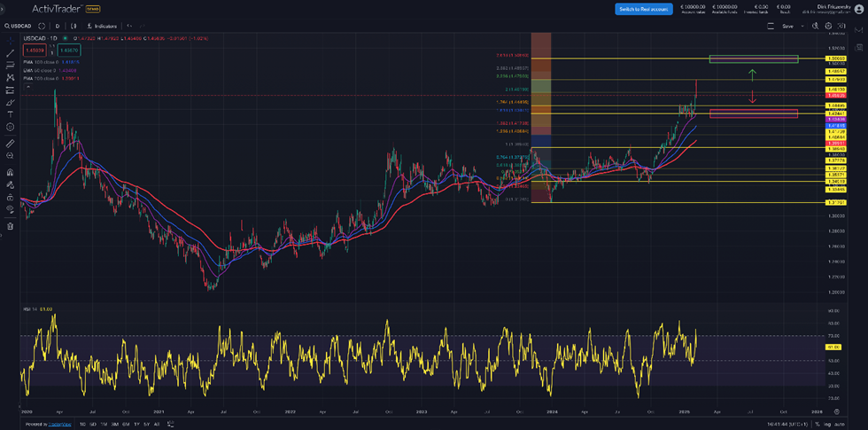The image size is (868, 430).
Task: Click the market status green dot
Action: pos(66,38)
